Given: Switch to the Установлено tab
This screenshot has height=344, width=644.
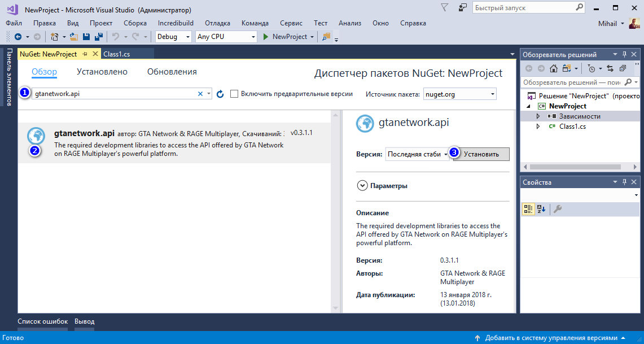Looking at the screenshot, I should click(102, 72).
